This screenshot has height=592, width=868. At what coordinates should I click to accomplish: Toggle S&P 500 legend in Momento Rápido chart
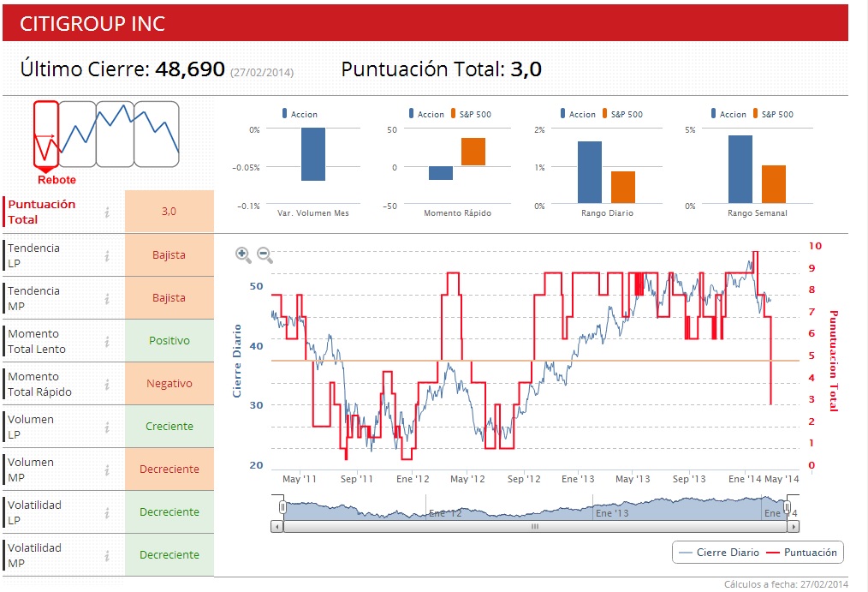click(471, 114)
